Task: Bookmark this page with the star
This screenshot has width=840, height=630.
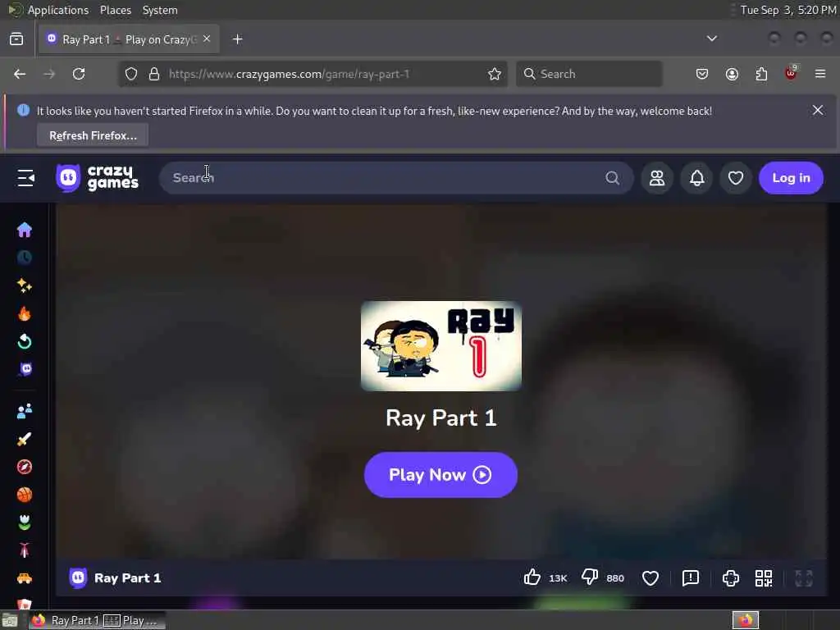Action: (x=495, y=74)
